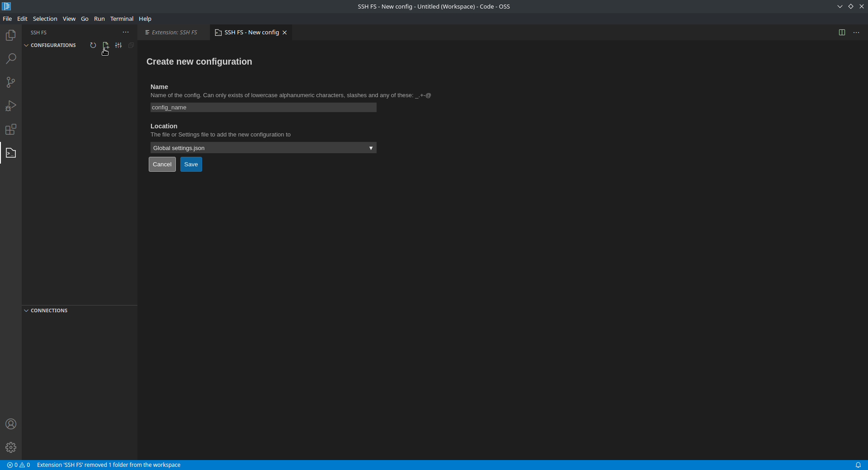868x470 pixels.
Task: Open the Terminal menu
Action: [x=122, y=19]
